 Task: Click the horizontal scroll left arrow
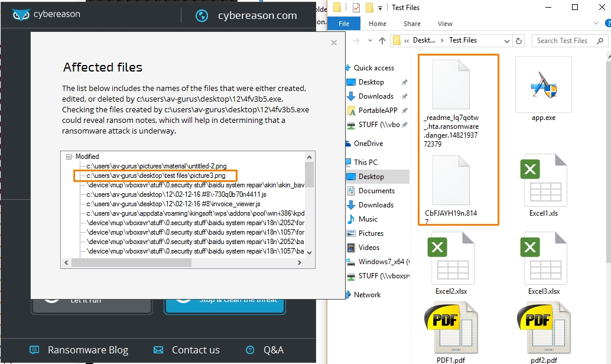[66, 263]
